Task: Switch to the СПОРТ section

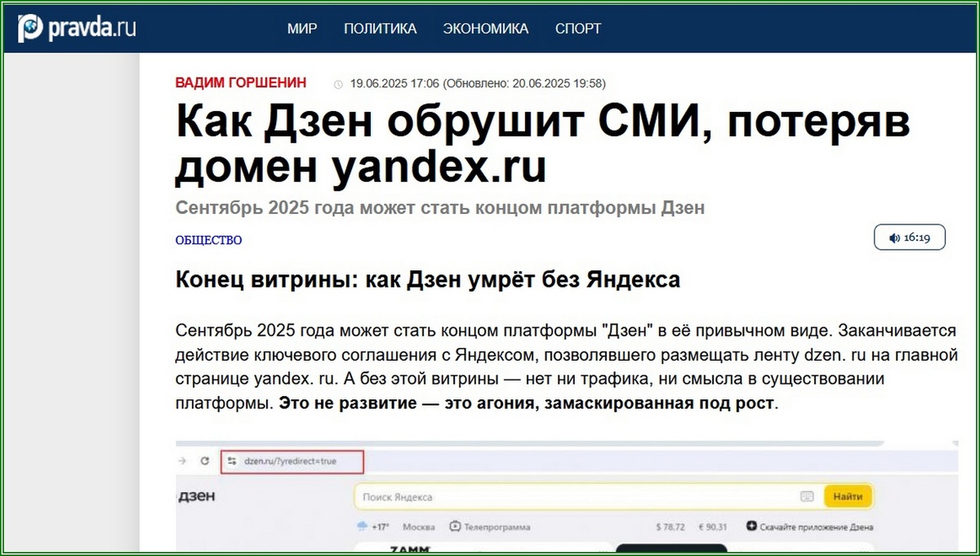Action: point(577,29)
